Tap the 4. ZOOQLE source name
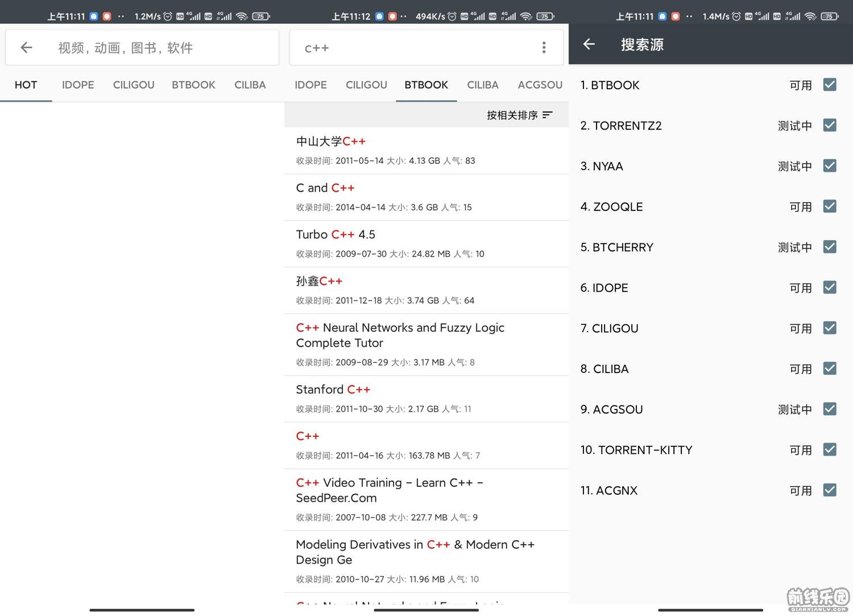Viewport: 853px width, 616px height. point(611,206)
